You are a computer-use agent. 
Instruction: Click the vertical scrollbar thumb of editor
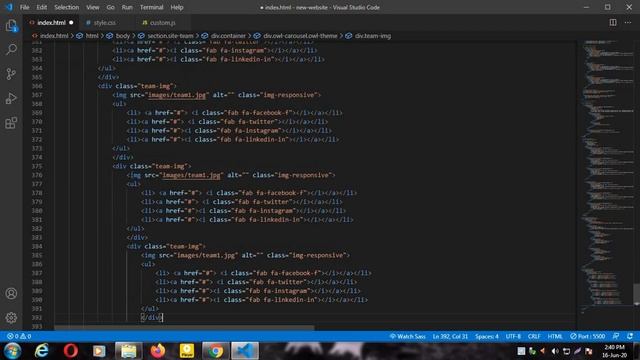click(x=636, y=293)
